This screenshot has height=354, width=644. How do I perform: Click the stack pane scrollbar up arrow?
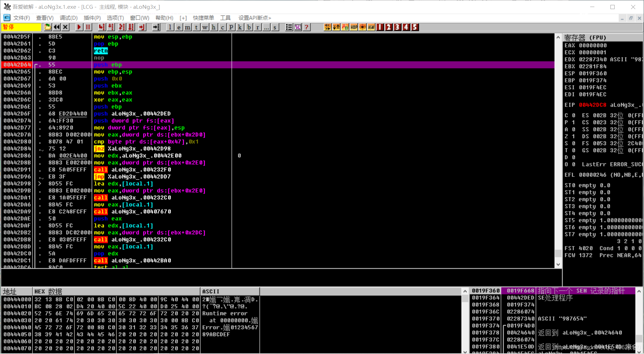click(639, 291)
